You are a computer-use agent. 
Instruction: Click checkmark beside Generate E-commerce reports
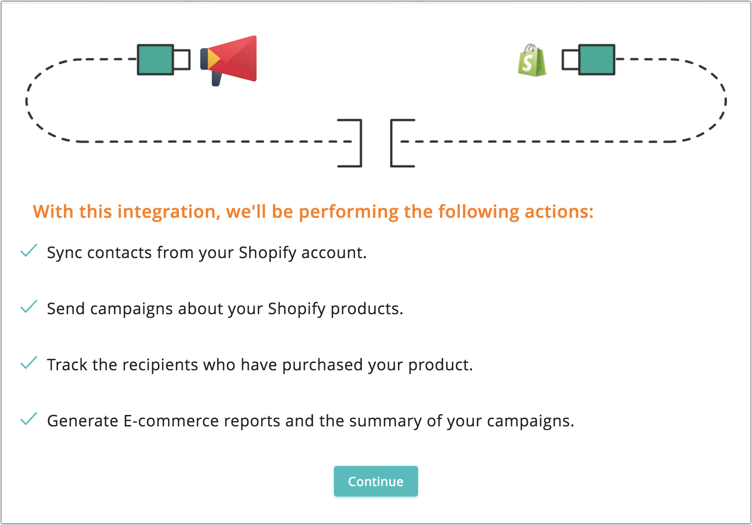[x=29, y=419]
